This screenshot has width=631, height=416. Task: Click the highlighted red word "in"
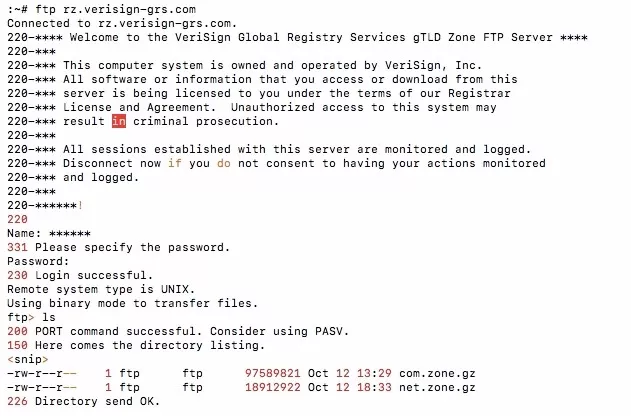pyautogui.click(x=119, y=121)
